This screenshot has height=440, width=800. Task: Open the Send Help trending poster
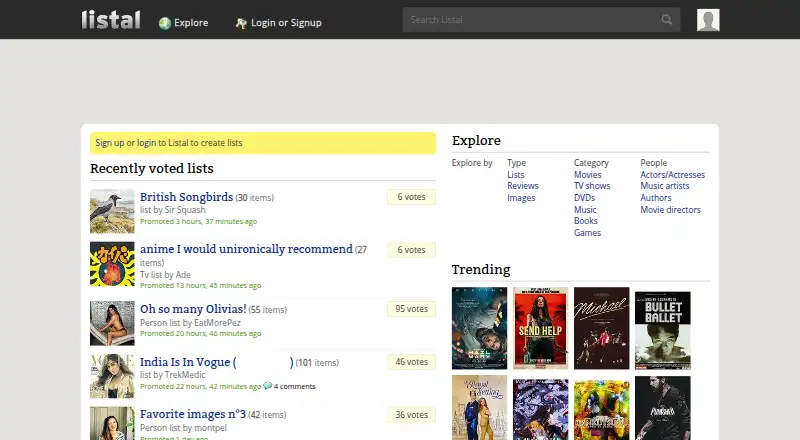pyautogui.click(x=540, y=328)
